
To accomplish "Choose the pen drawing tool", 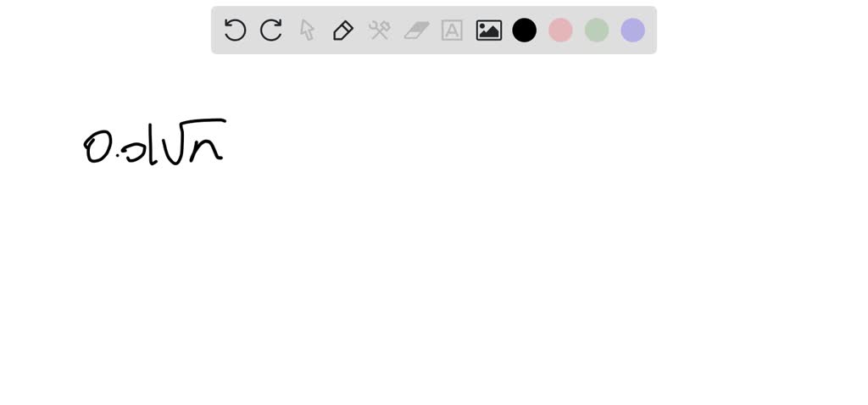I will coord(343,31).
